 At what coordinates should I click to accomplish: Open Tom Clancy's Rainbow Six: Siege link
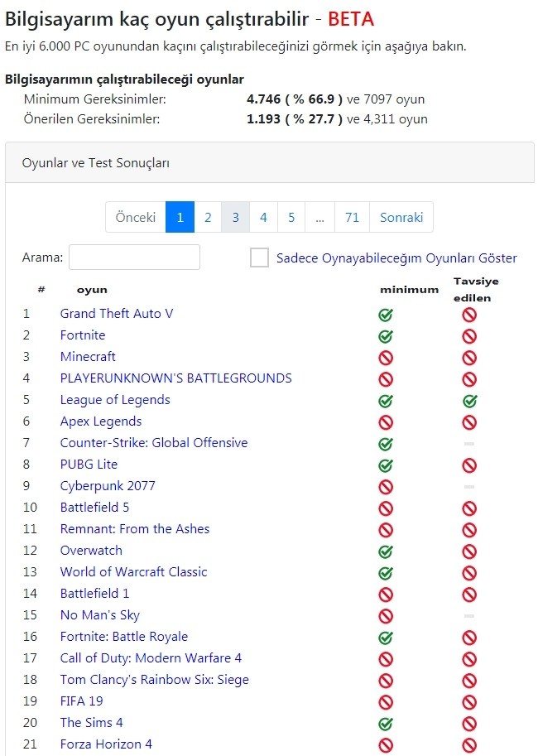point(155,680)
